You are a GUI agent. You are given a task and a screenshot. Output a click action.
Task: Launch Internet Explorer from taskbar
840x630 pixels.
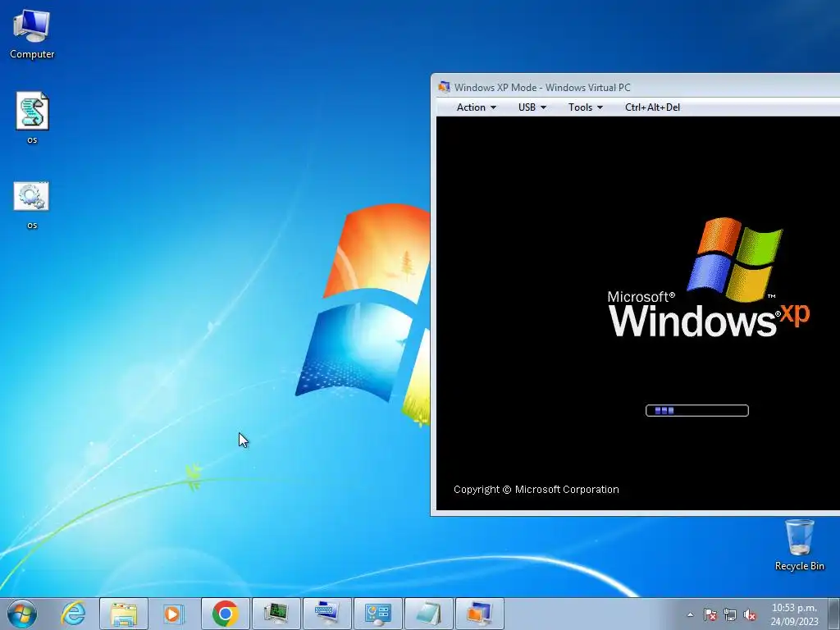(73, 614)
